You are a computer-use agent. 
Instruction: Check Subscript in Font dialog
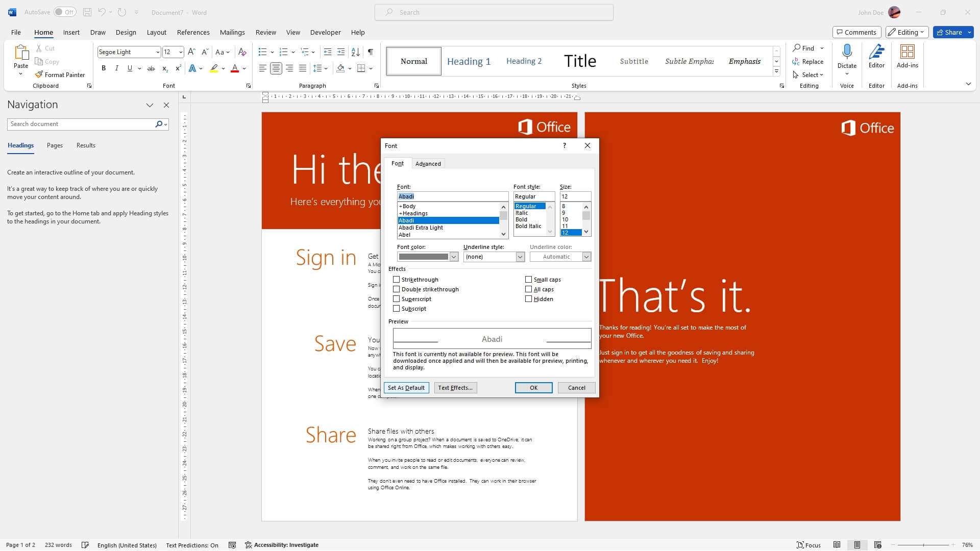coord(396,309)
